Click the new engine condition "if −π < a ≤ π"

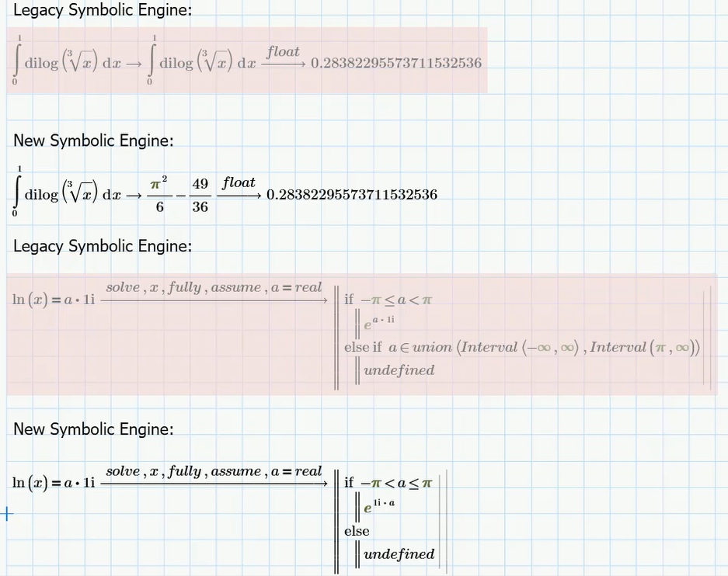pyautogui.click(x=388, y=484)
